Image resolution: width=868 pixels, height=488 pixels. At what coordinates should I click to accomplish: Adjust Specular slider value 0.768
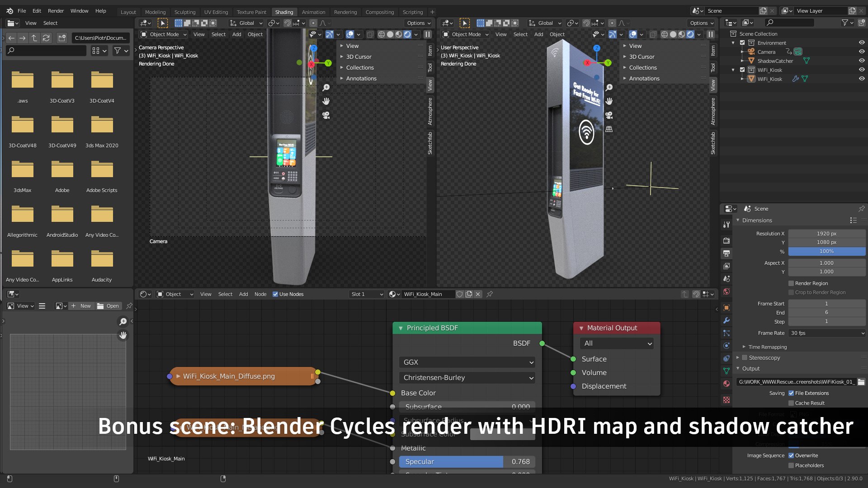(467, 462)
